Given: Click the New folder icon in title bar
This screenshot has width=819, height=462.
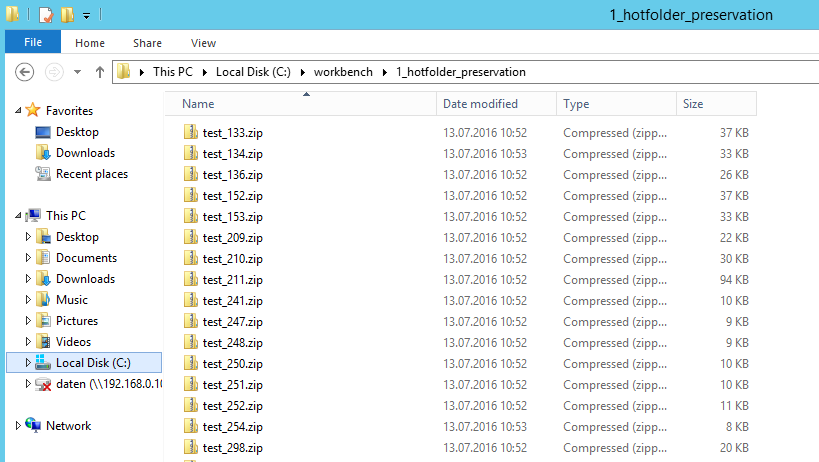Looking at the screenshot, I should pos(67,15).
